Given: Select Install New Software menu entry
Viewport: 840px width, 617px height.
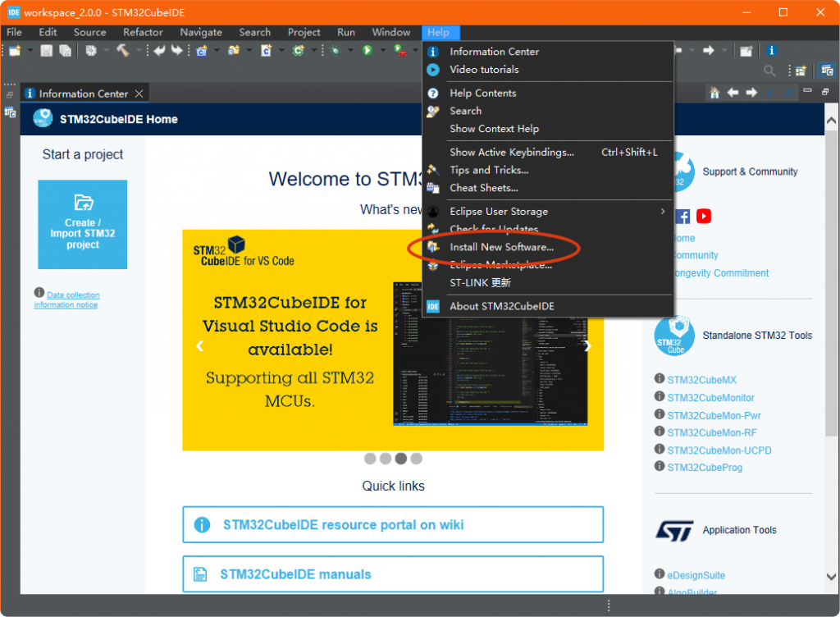Looking at the screenshot, I should pos(501,247).
